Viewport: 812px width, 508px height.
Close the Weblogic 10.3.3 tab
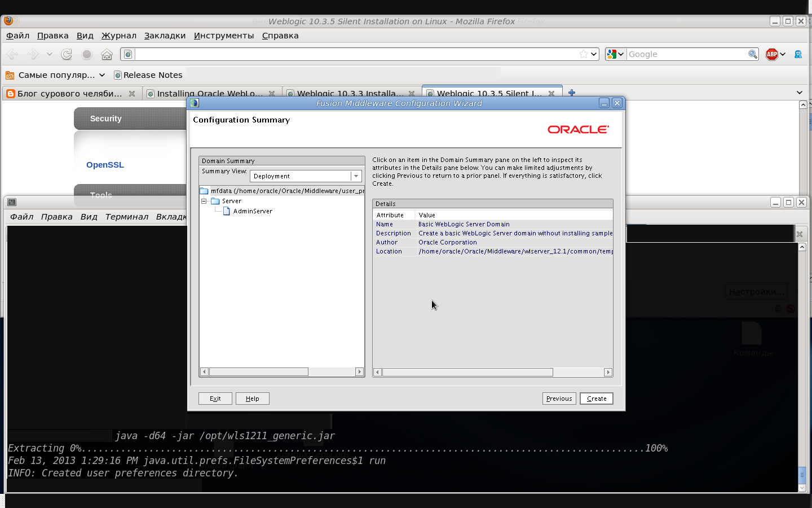click(x=412, y=94)
